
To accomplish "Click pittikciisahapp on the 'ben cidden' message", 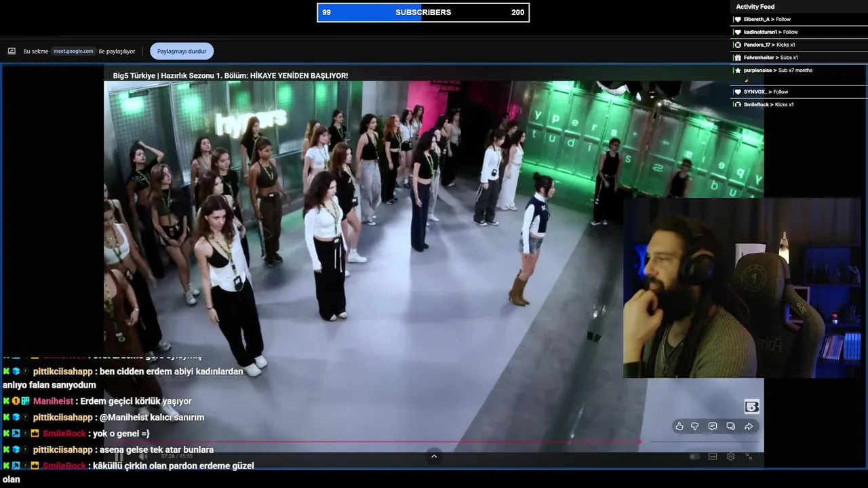I will (62, 371).
